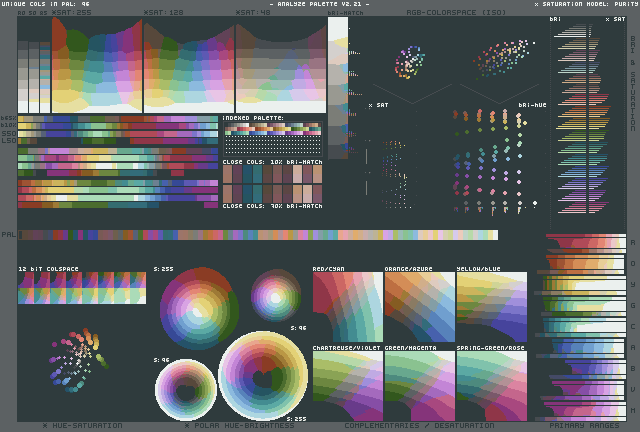Click the Spring-Green/Rose gradient tile
Image resolution: width=640 pixels, height=432 pixels.
[x=491, y=384]
